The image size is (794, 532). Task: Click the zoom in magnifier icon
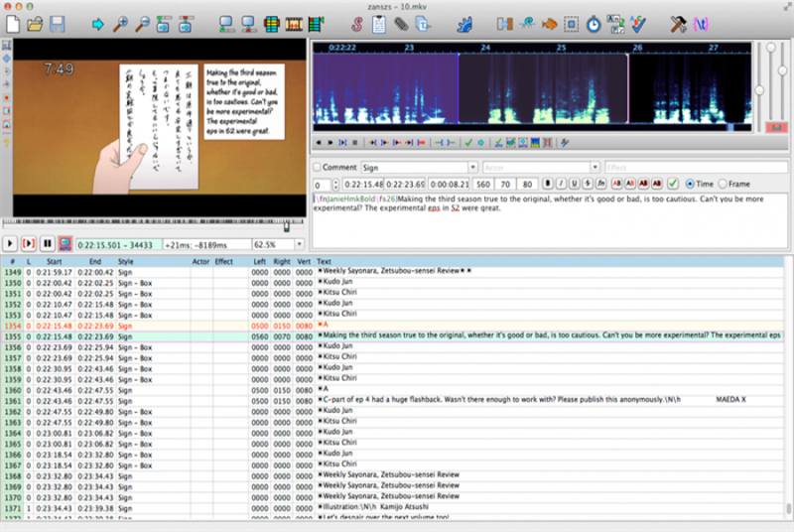(x=120, y=24)
